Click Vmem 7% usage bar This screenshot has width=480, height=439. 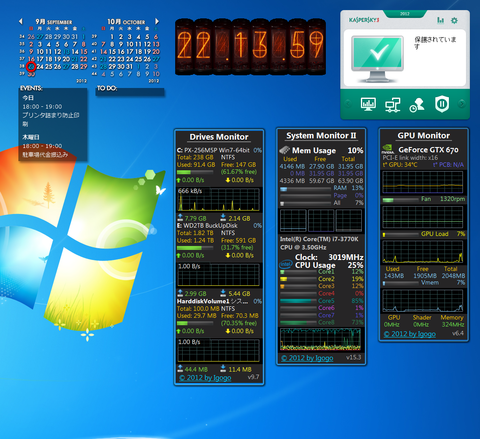[400, 283]
